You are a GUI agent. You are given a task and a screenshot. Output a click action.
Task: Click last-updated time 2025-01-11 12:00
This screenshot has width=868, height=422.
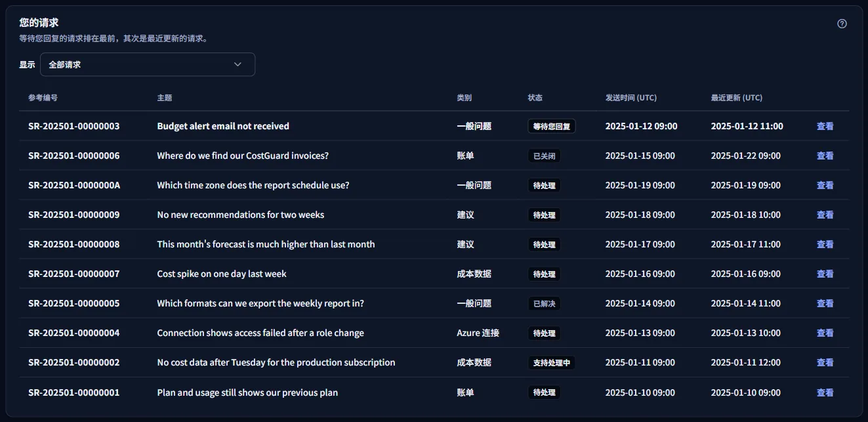tap(746, 362)
